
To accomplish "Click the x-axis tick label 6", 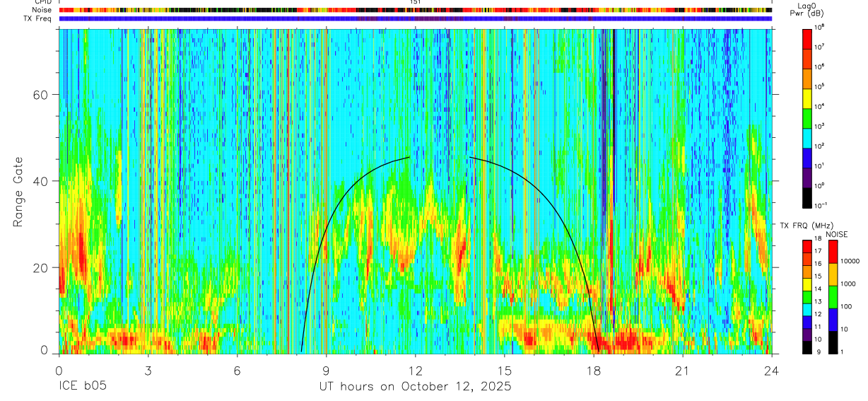I will point(237,370).
